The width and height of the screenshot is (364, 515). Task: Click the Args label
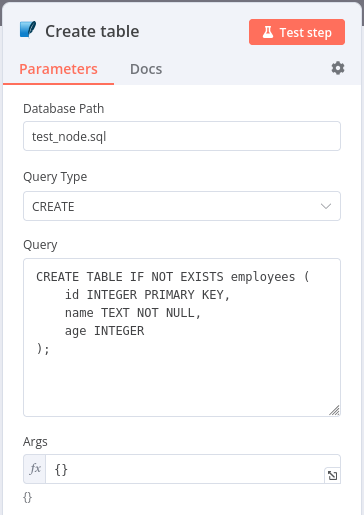click(35, 442)
